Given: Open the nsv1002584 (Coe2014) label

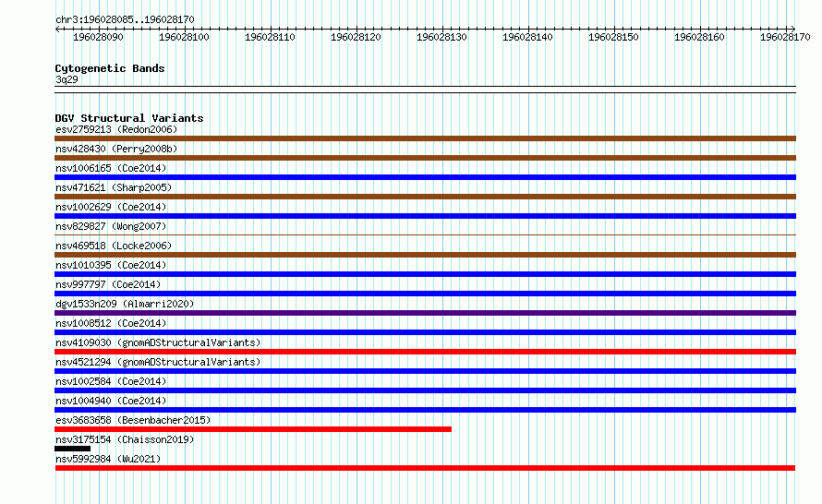Looking at the screenshot, I should [x=111, y=381].
